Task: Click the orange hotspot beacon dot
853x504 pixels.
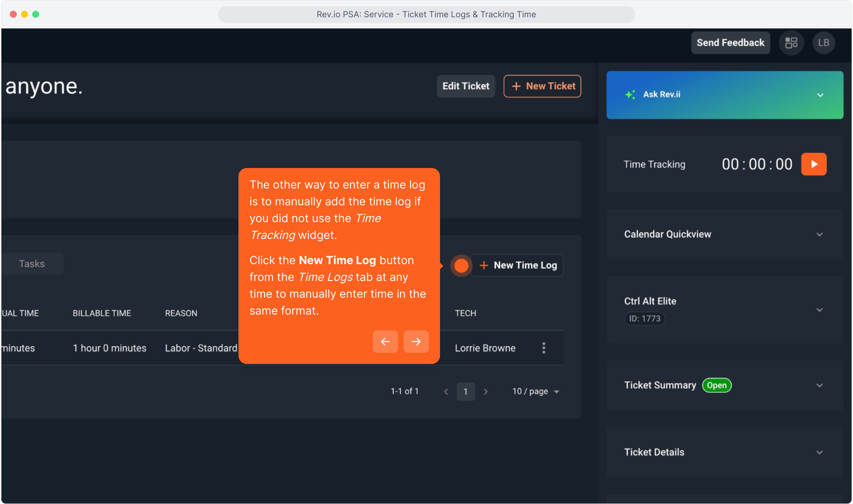Action: point(461,266)
